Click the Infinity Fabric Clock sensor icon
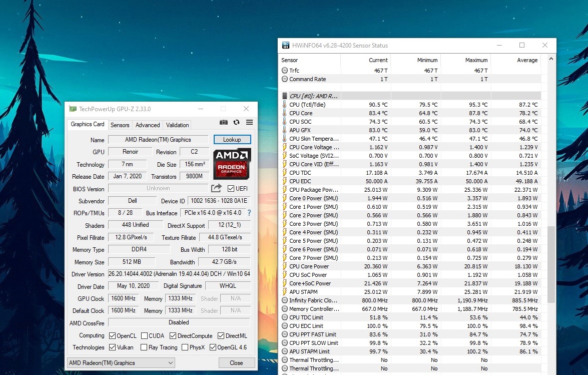Viewport: 588px width, 375px height. click(x=285, y=300)
